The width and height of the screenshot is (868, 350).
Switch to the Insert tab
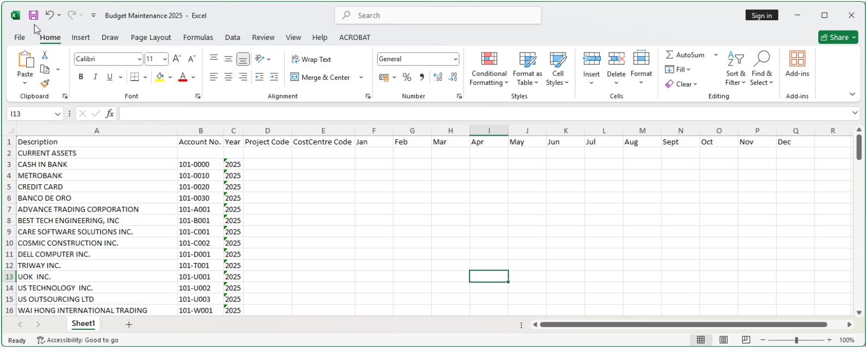pos(80,37)
